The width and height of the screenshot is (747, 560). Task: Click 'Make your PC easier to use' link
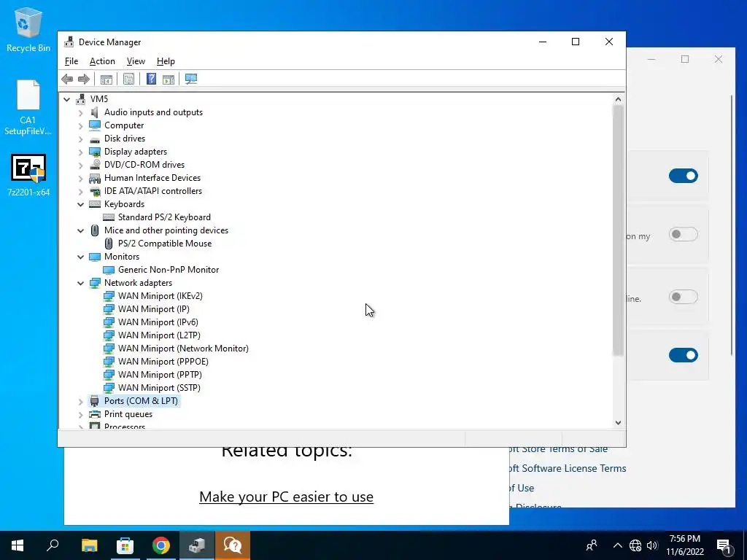pyautogui.click(x=286, y=497)
